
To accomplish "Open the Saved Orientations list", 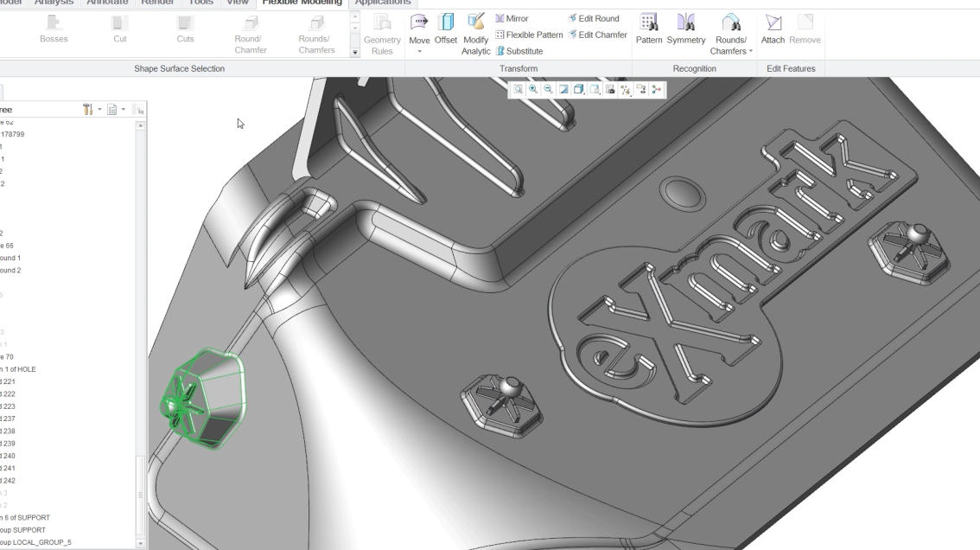I will (595, 89).
